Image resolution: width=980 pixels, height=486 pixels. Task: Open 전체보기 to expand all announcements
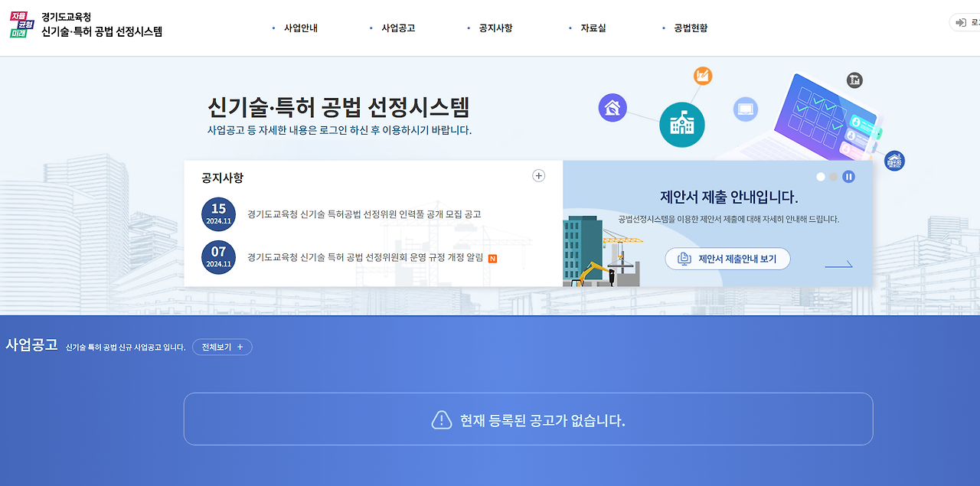[221, 347]
